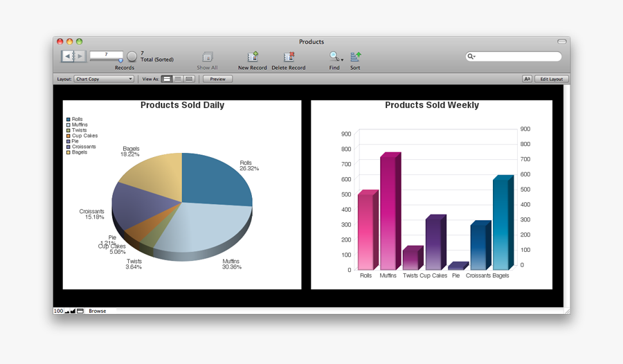Viewport: 623px width, 364px height.
Task: Click the Twists legend entry
Action: (77, 130)
